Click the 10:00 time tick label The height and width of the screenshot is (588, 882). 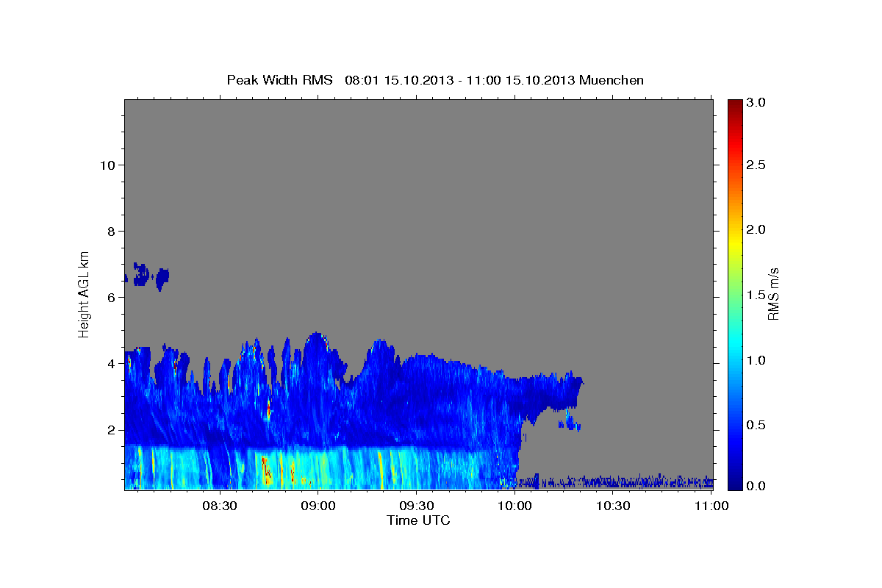click(514, 506)
